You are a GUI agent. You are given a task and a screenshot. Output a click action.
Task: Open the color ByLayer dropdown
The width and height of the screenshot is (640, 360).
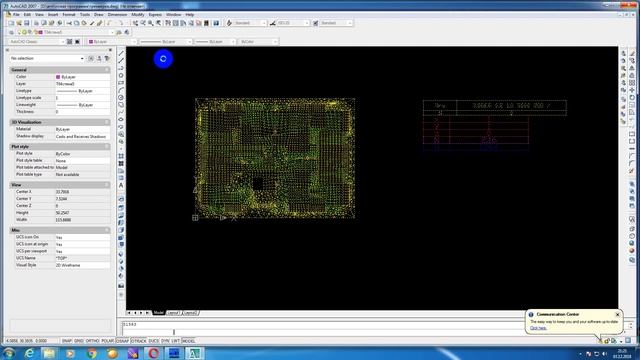coord(111,42)
